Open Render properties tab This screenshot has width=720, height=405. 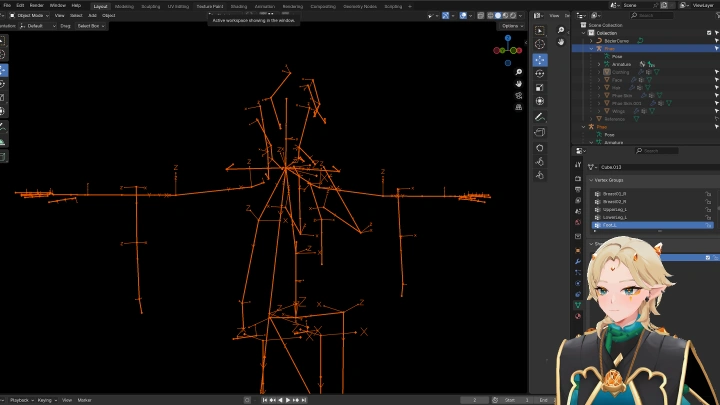coord(578,178)
